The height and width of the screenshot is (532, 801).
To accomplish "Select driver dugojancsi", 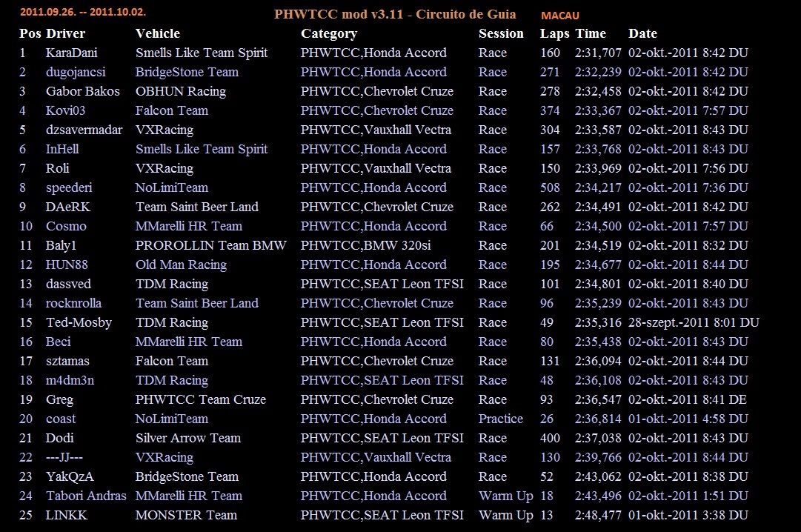I will click(76, 73).
